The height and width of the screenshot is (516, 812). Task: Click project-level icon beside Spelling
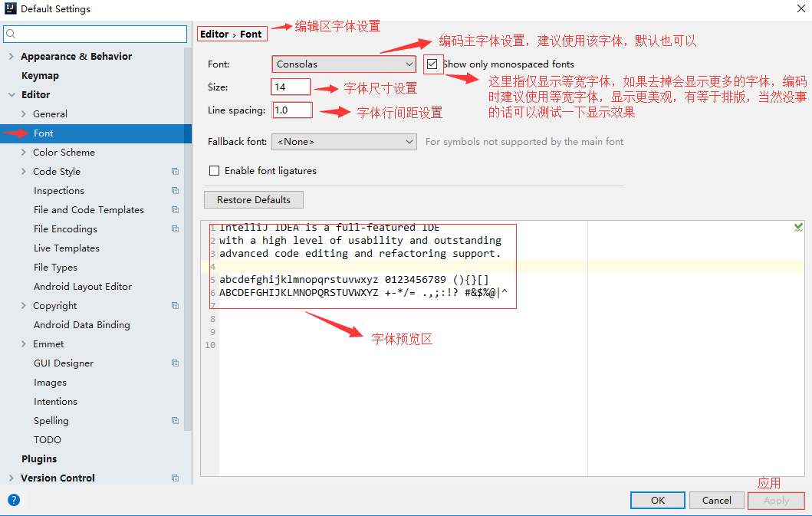[175, 421]
